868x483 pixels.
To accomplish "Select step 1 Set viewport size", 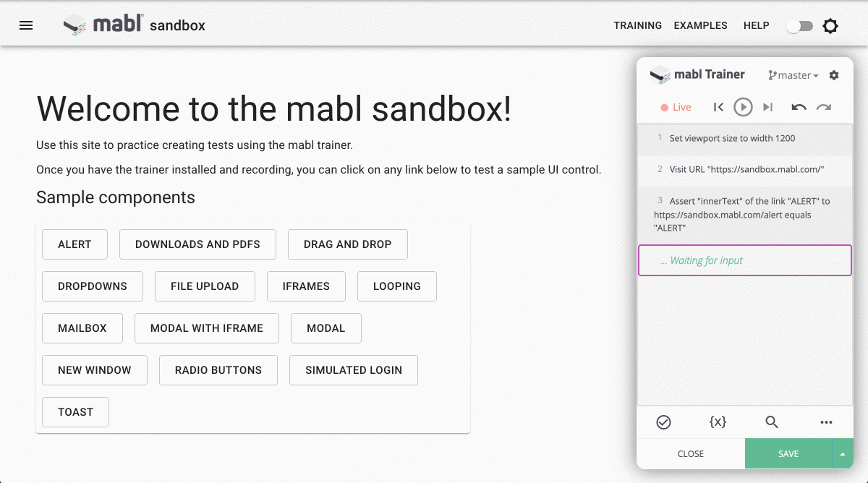I will click(745, 138).
